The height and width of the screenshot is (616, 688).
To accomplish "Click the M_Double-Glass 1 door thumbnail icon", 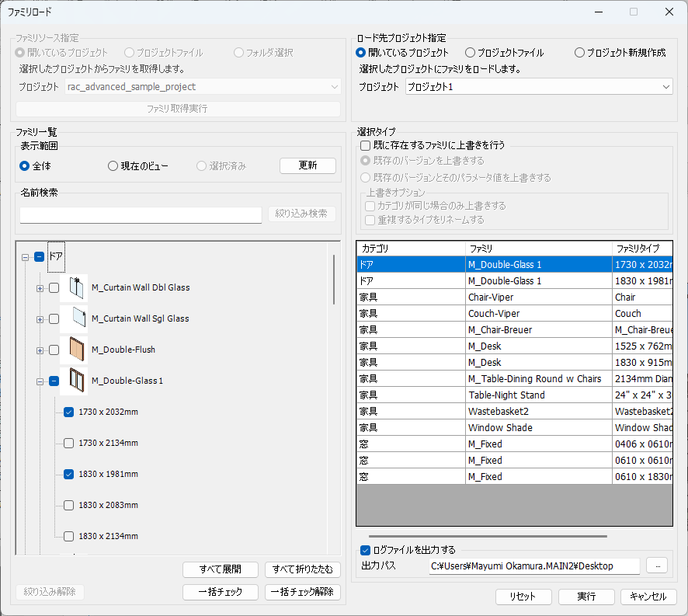I will coord(74,381).
